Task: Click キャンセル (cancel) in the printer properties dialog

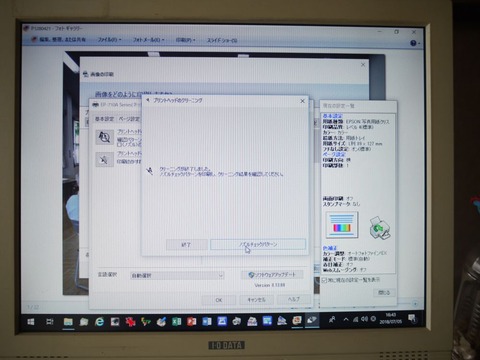Action: [x=256, y=300]
